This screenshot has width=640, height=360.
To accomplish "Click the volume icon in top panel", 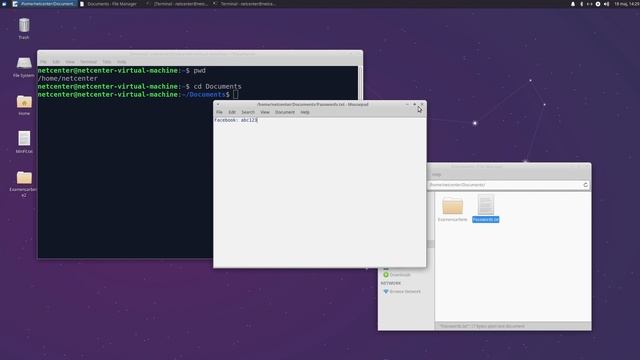I will [x=606, y=4].
